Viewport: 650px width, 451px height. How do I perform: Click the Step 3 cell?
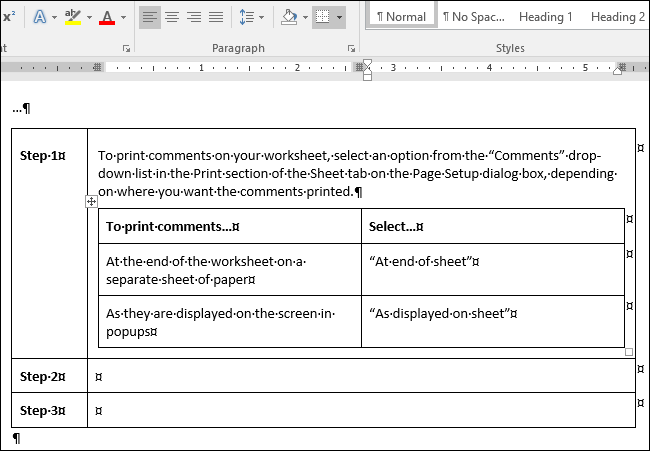coord(49,410)
